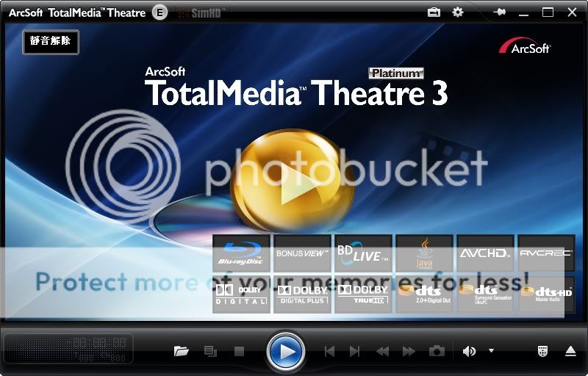Image resolution: width=588 pixels, height=376 pixels.
Task: Click the Blu-ray Disc logo tile
Action: [241, 253]
